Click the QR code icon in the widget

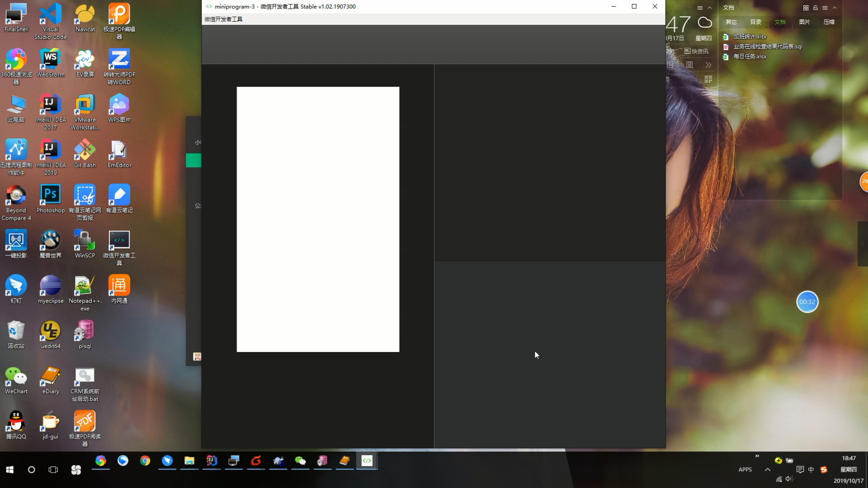[x=708, y=79]
